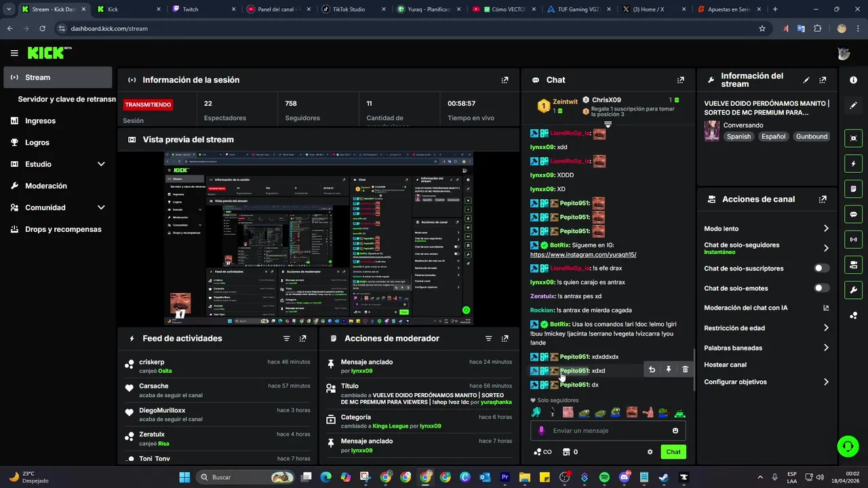Expand the Comunidad sidebar section
Screen dimensions: 868x488
pyautogui.click(x=101, y=207)
